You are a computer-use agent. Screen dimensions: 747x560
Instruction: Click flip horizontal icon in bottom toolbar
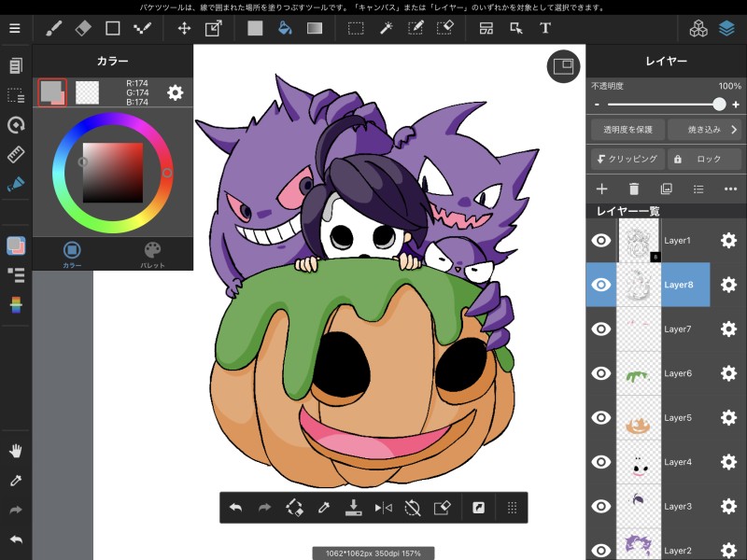tap(383, 508)
